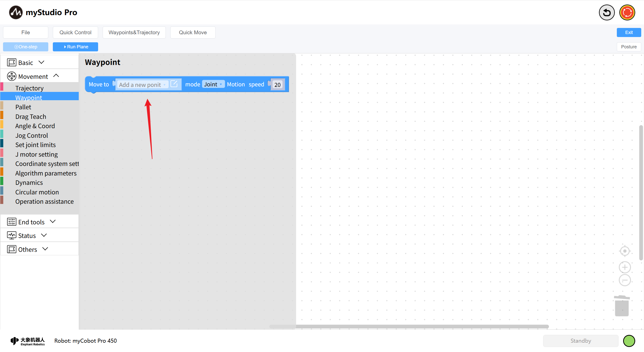
Task: Click the undo/back arrow icon in header
Action: (x=607, y=12)
